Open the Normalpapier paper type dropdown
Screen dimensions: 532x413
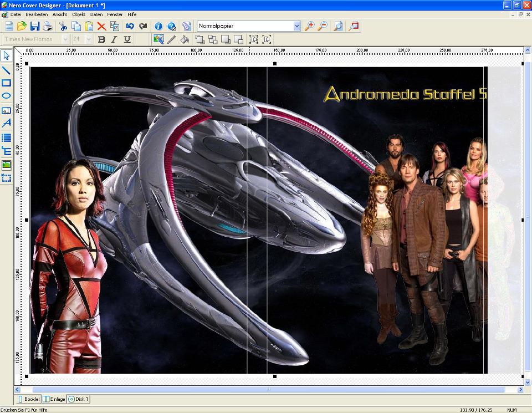296,26
